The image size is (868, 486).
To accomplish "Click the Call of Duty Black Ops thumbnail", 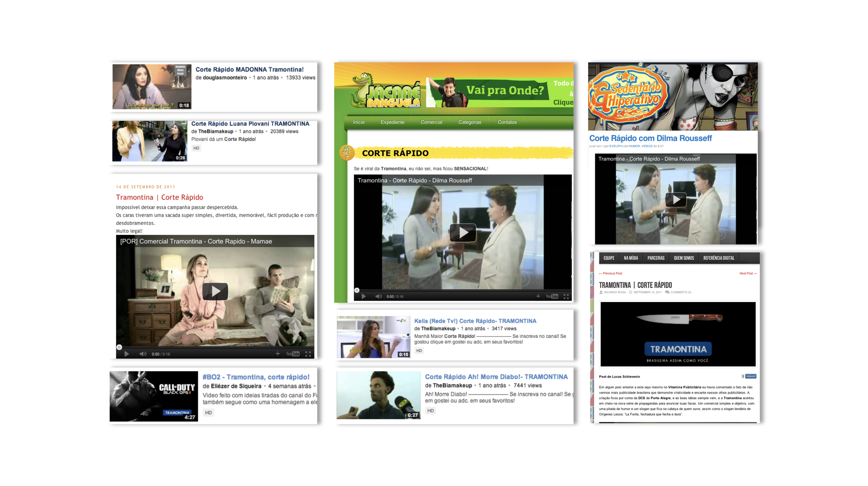I will 154,396.
